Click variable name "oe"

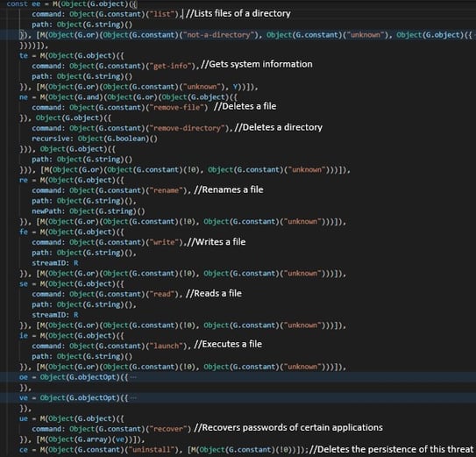pyautogui.click(x=24, y=377)
